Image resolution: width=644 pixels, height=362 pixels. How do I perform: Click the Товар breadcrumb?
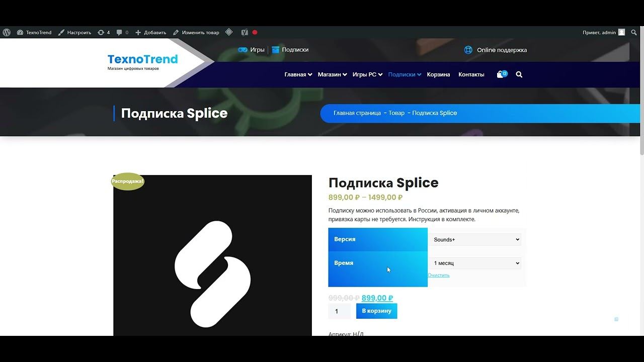396,113
